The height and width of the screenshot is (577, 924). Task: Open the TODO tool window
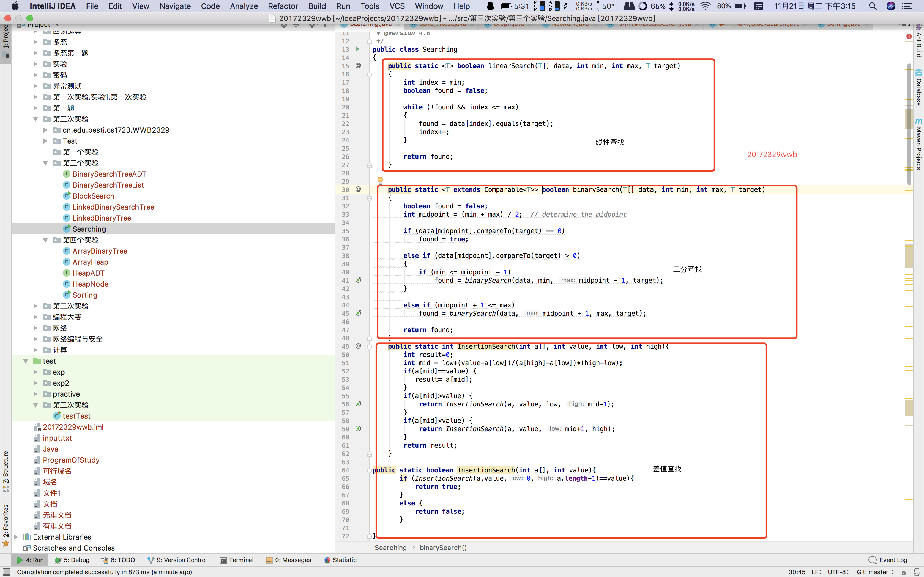tap(118, 560)
